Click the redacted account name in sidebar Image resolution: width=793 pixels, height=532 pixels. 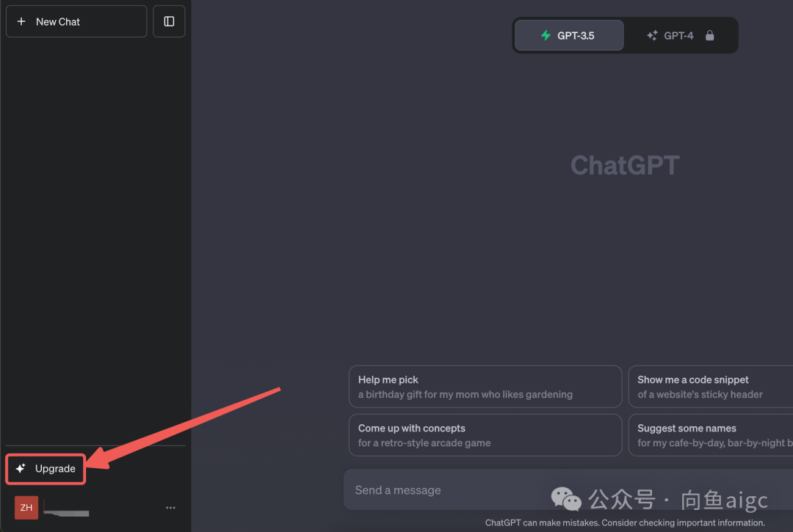click(67, 508)
